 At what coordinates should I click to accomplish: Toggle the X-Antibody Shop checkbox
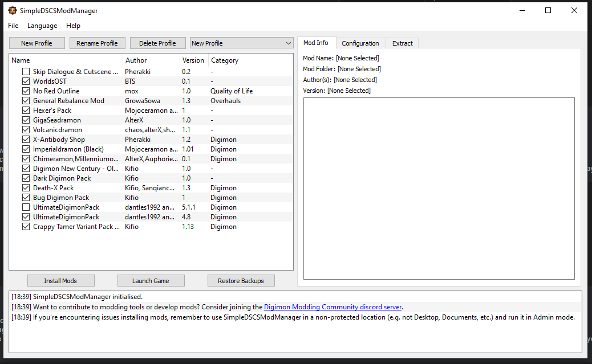click(26, 139)
